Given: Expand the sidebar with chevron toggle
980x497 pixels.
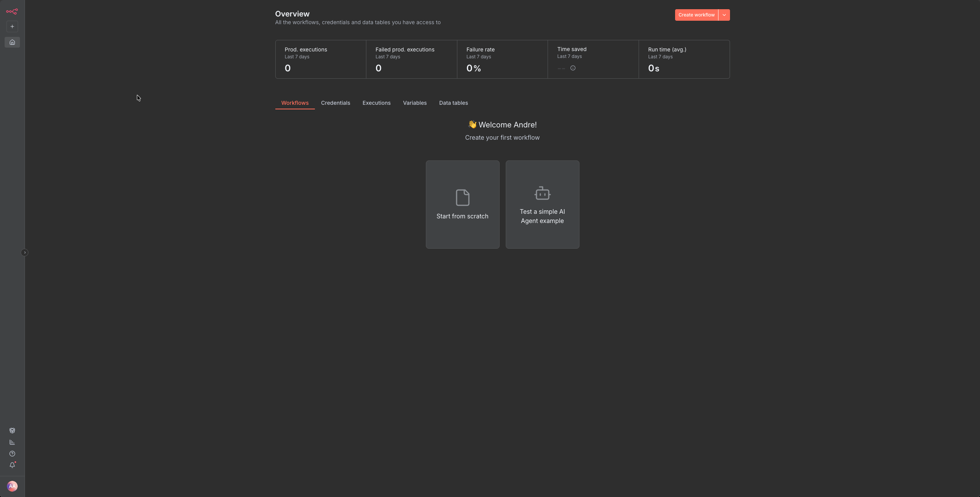Looking at the screenshot, I should coord(25,253).
